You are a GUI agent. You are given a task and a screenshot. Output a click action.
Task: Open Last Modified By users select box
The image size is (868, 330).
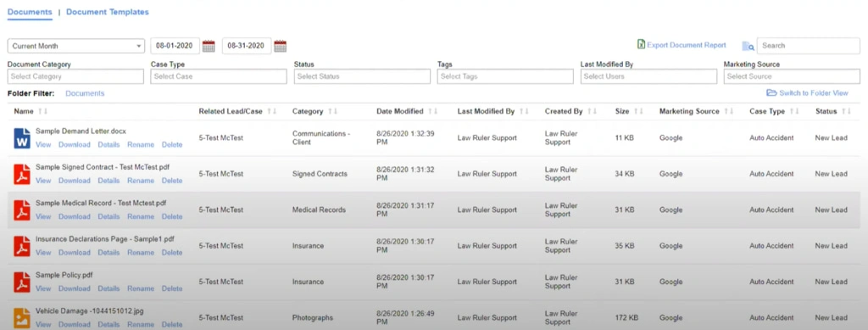648,76
